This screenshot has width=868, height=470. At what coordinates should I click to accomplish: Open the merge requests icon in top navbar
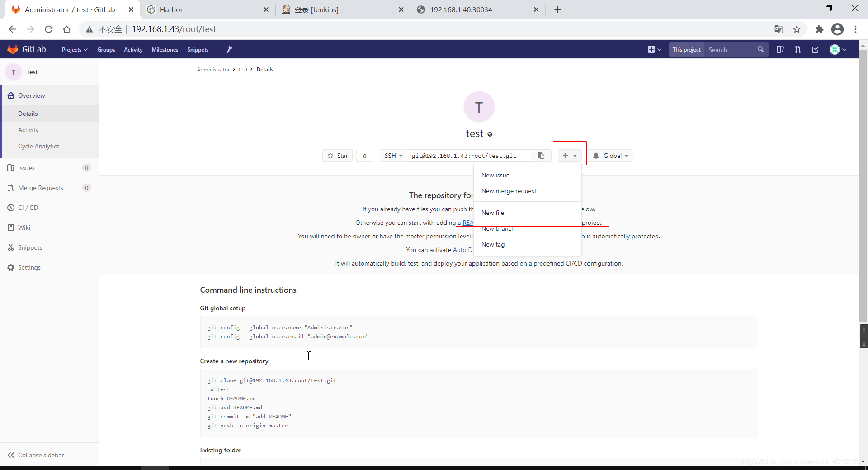(x=797, y=49)
